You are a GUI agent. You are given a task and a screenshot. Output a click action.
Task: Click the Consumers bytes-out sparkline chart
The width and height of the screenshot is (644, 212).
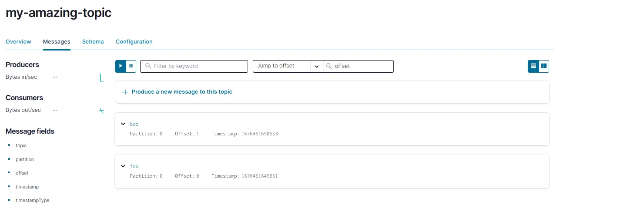point(101,111)
